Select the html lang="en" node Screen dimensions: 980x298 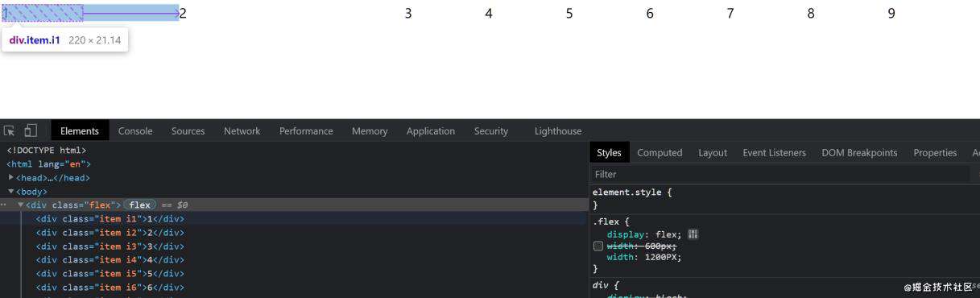pyautogui.click(x=48, y=163)
